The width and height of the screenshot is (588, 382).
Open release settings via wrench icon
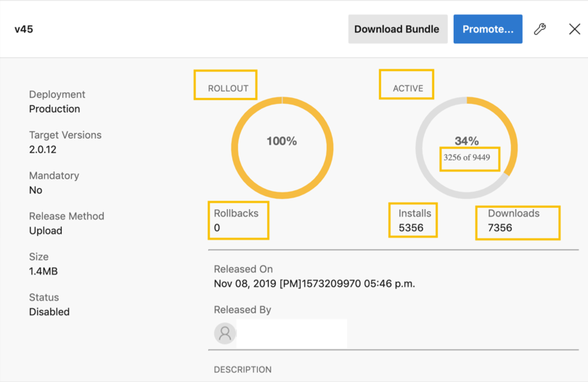point(540,29)
